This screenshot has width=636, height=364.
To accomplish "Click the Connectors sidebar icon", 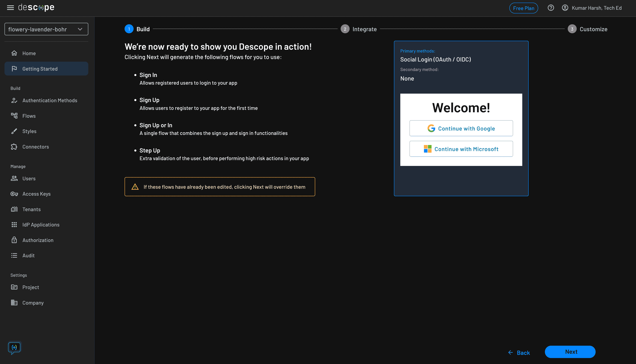I will coord(14,147).
